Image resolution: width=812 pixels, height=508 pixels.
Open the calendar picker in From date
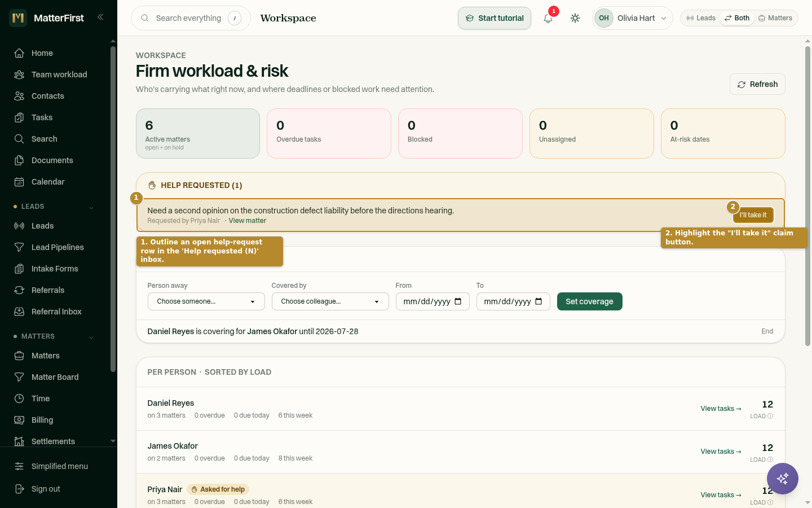click(458, 301)
